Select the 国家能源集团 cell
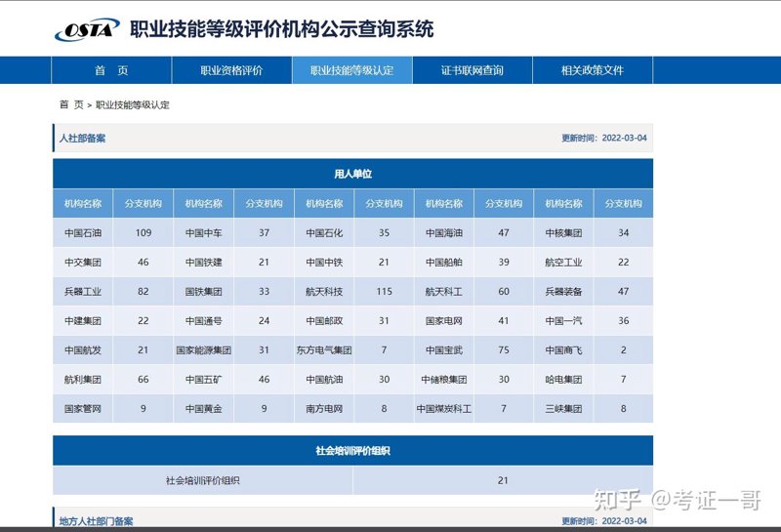This screenshot has width=781, height=532. (203, 350)
